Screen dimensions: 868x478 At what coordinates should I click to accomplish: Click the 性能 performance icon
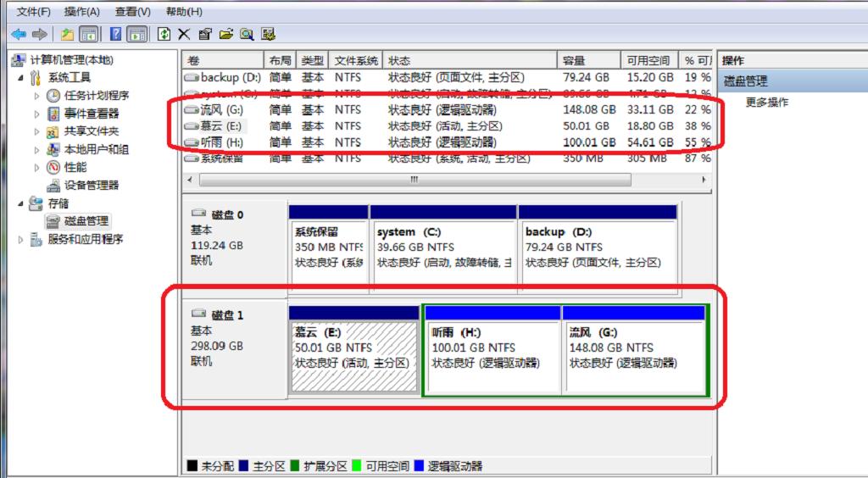(x=53, y=167)
